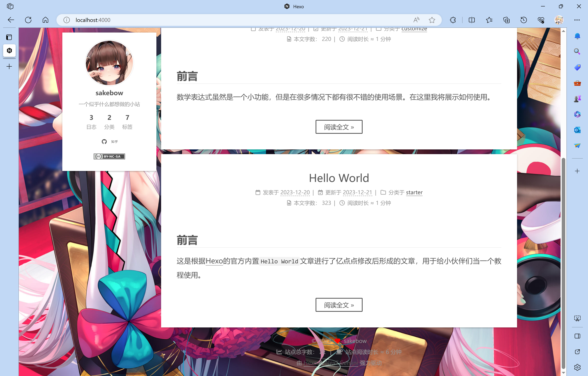Click the word-count icon before 本文字数
588x376 pixels.
289,203
